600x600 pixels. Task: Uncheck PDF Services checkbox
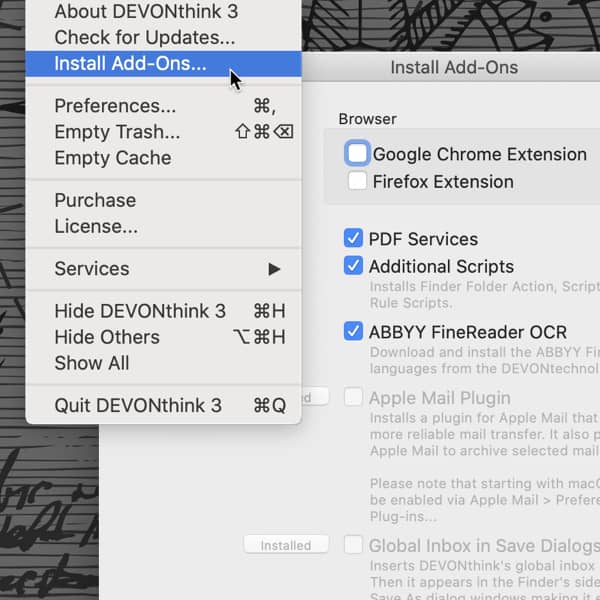click(353, 238)
